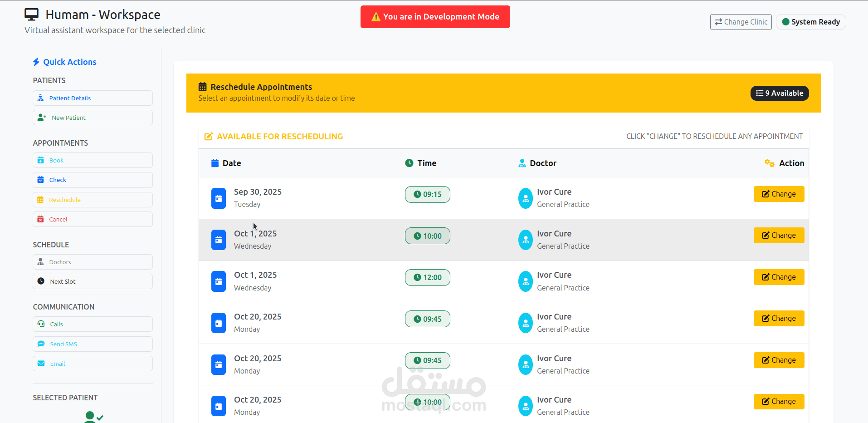Click the Send SMS bubble icon
868x423 pixels.
(41, 344)
